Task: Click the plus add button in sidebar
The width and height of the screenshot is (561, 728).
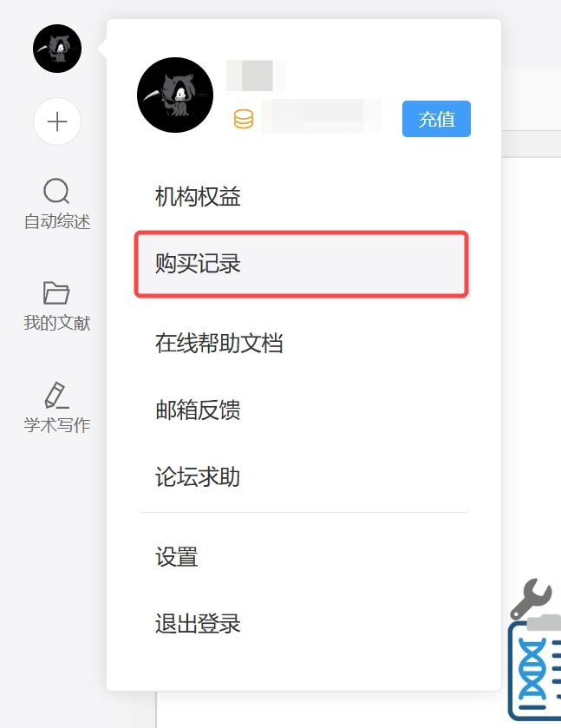Action: [x=57, y=121]
